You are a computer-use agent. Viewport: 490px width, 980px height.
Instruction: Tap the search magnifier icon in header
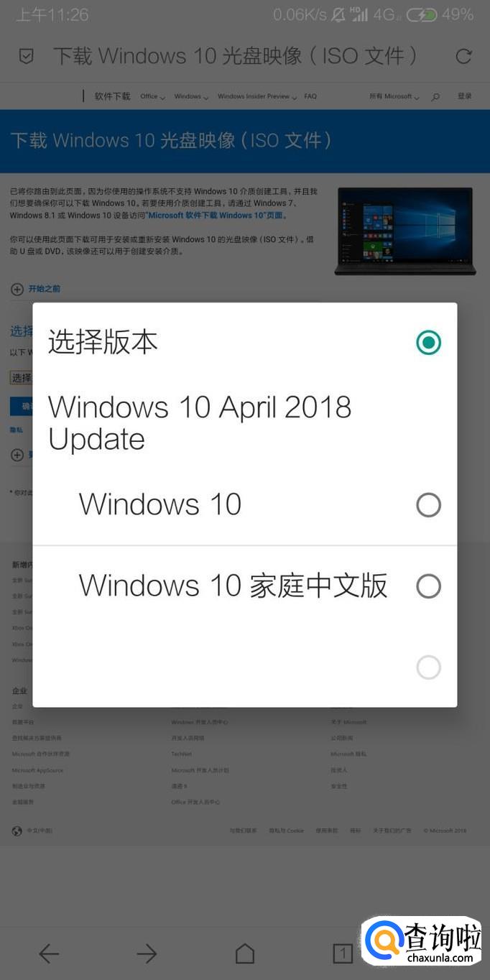coord(435,96)
